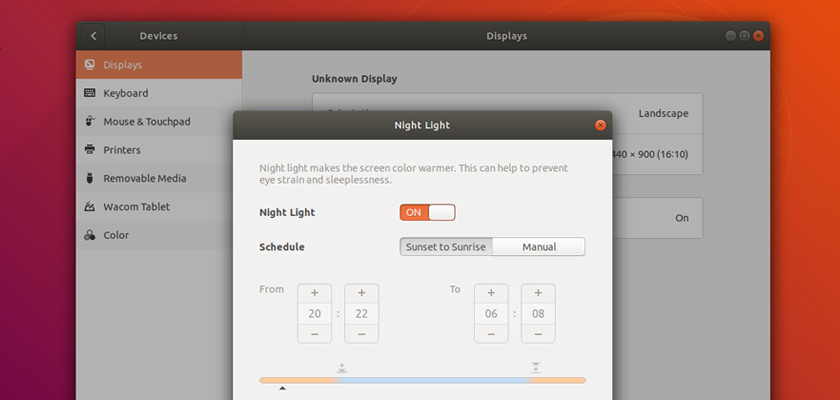Viewport: 840px width, 400px height.
Task: Turn off the Night Light switch
Action: pos(428,213)
